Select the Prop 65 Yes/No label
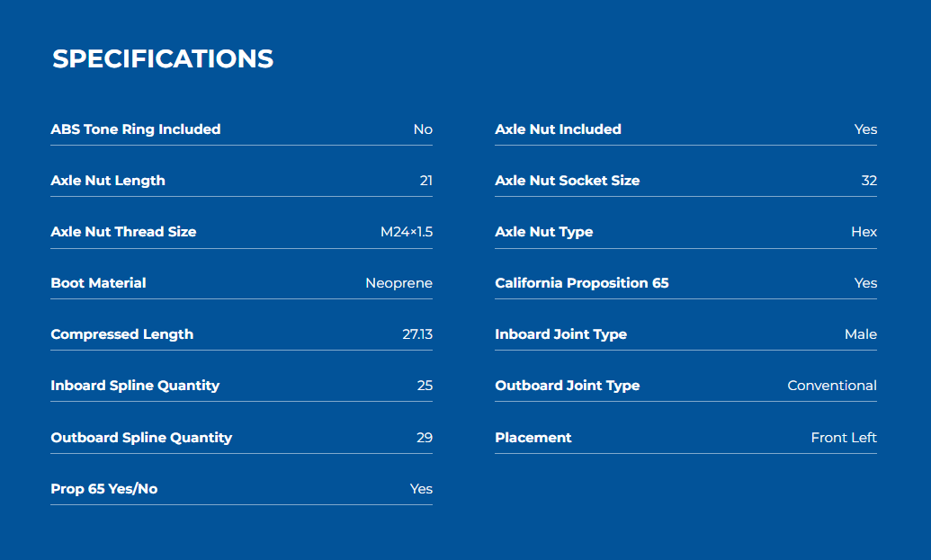 point(104,489)
